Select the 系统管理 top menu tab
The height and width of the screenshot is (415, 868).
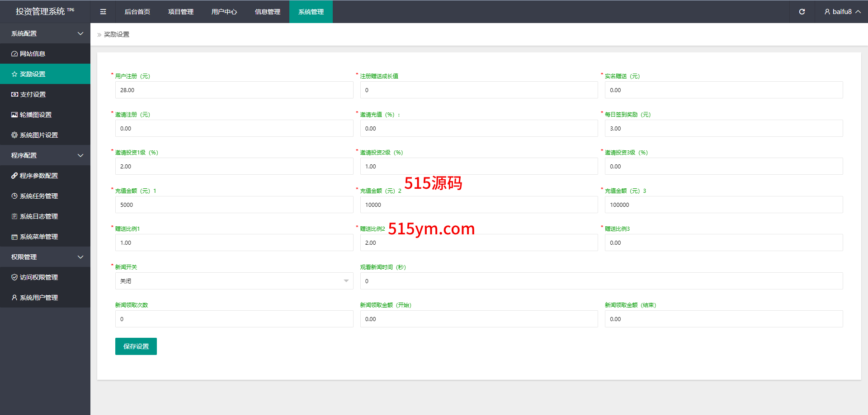(x=311, y=12)
